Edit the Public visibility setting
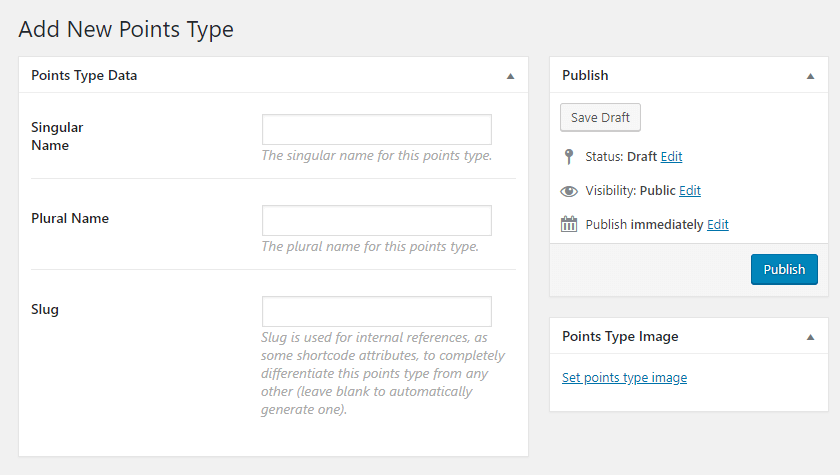This screenshot has width=840, height=475. tap(690, 191)
